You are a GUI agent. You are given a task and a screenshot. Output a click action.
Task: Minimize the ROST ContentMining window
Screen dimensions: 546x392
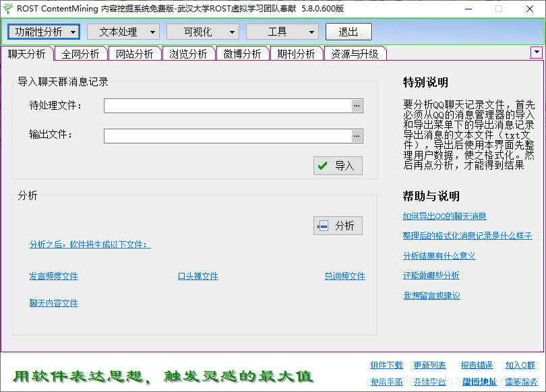468,9
